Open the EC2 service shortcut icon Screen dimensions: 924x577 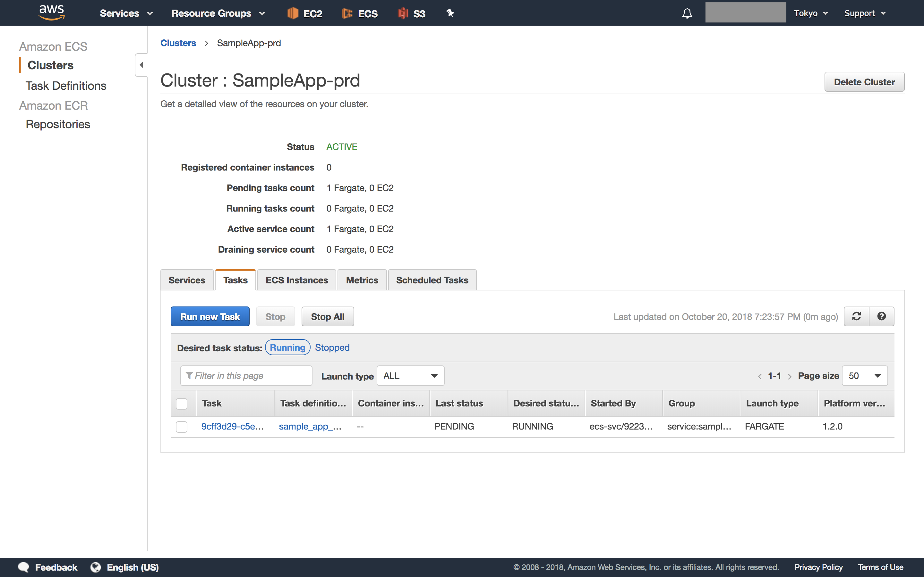tap(304, 13)
